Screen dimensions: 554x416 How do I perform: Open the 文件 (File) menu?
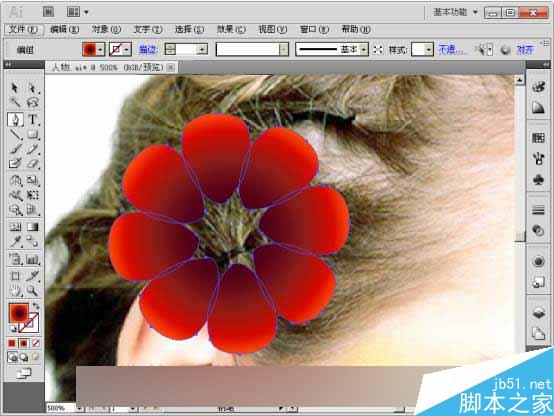pos(23,29)
